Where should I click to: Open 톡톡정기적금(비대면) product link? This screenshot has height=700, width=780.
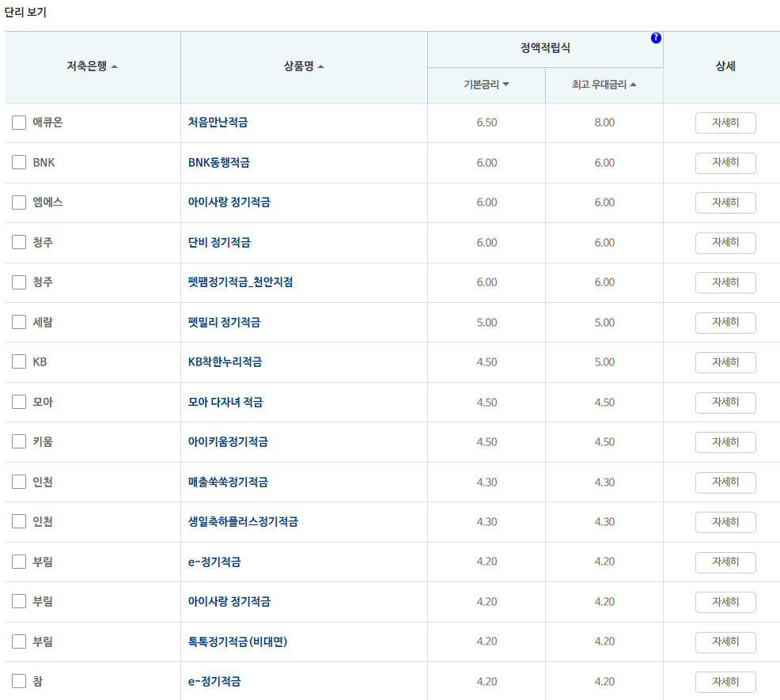pos(238,641)
